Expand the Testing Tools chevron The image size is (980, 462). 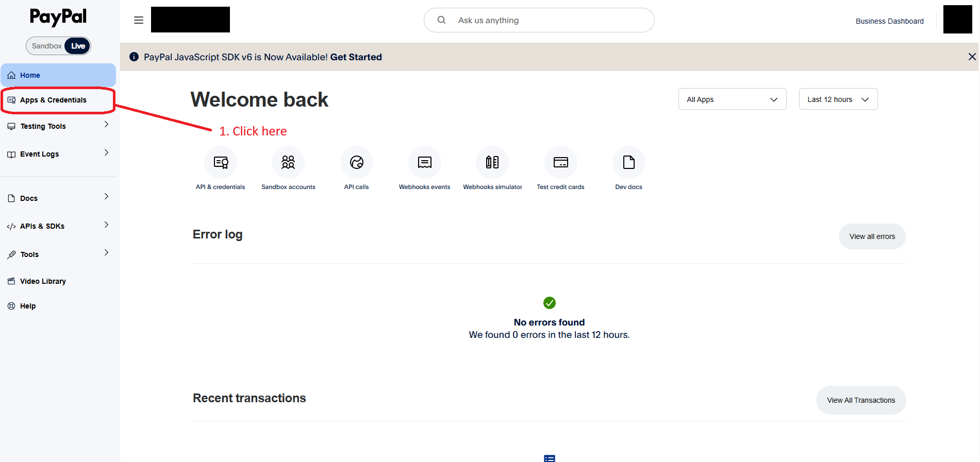[x=106, y=124]
